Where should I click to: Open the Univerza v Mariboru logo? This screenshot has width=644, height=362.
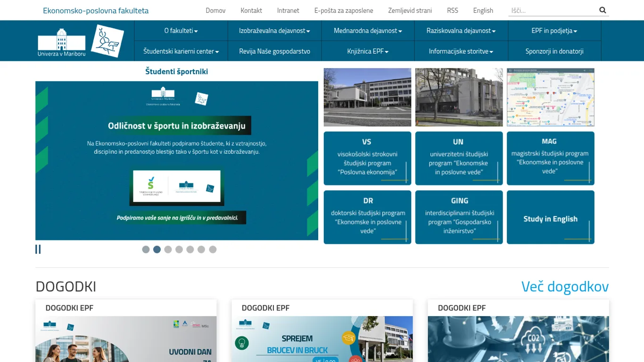tap(62, 42)
